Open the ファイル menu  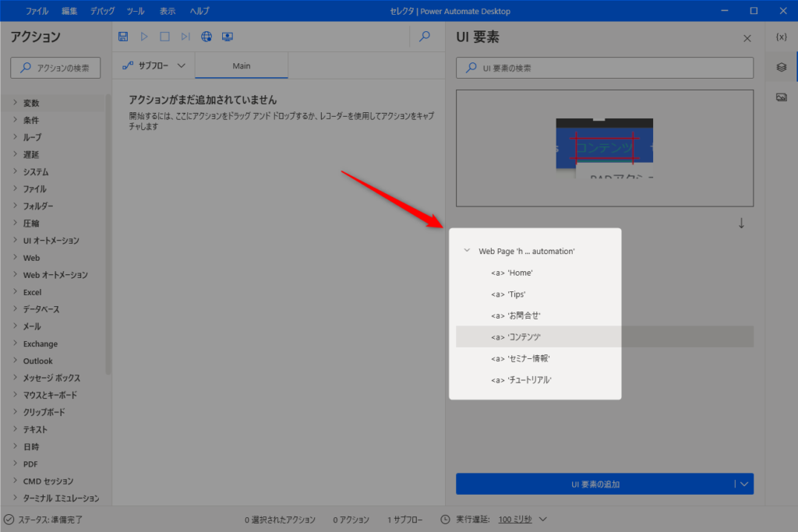[x=37, y=11]
